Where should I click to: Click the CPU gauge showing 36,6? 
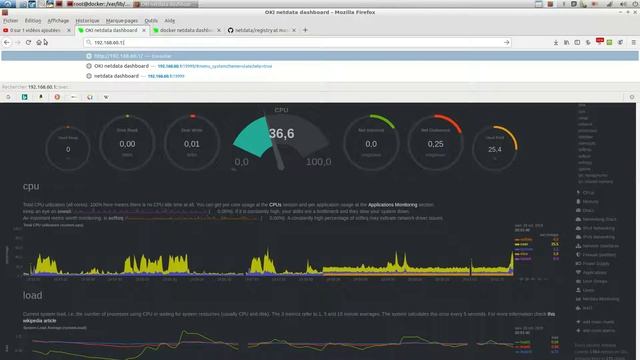click(x=281, y=139)
